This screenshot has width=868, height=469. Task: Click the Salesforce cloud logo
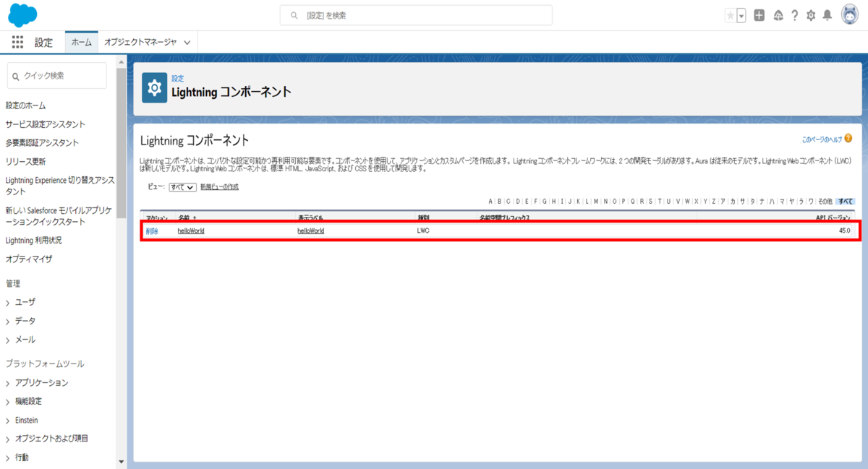pos(22,14)
